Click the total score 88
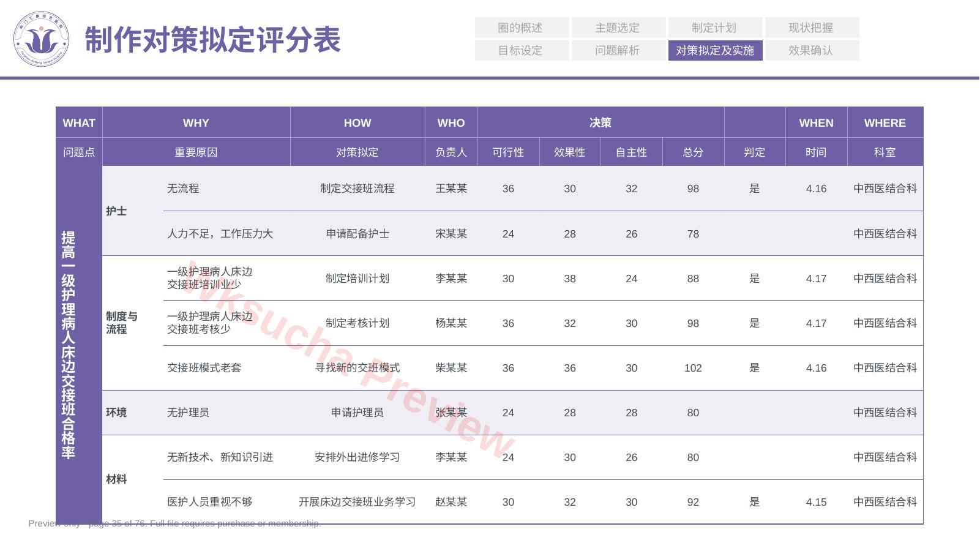Viewport: 980px width, 551px height. click(x=693, y=279)
